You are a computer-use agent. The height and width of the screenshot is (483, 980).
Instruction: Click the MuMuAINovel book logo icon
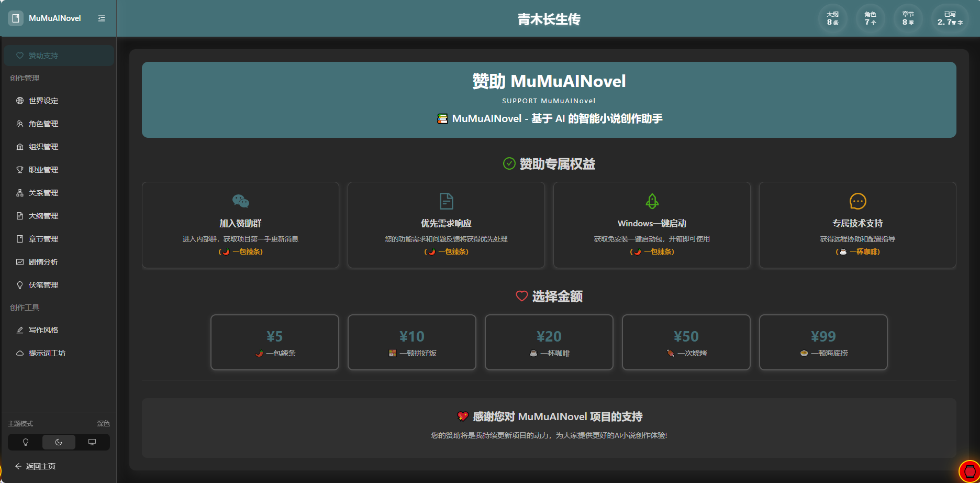pos(16,18)
